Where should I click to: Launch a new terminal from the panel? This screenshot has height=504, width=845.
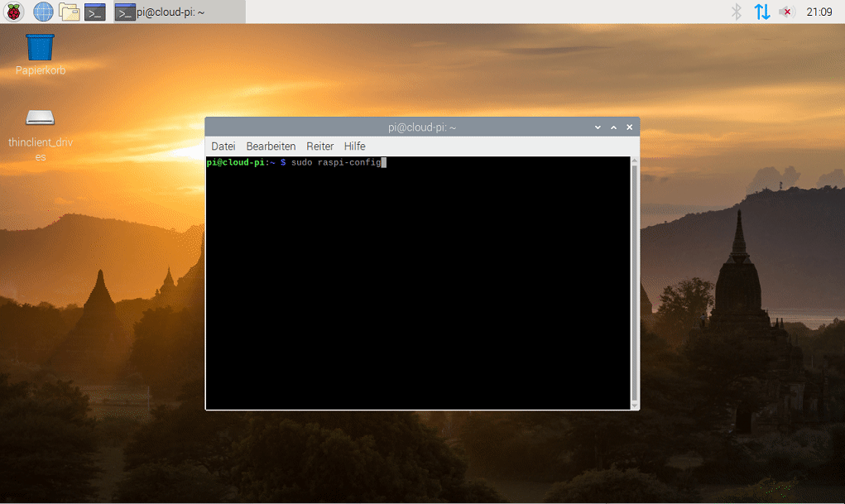[x=95, y=12]
